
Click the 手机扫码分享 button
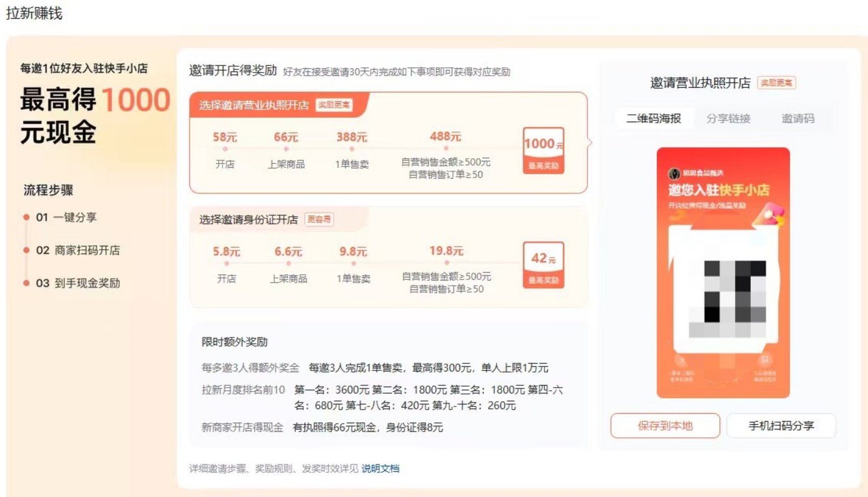[x=781, y=425]
